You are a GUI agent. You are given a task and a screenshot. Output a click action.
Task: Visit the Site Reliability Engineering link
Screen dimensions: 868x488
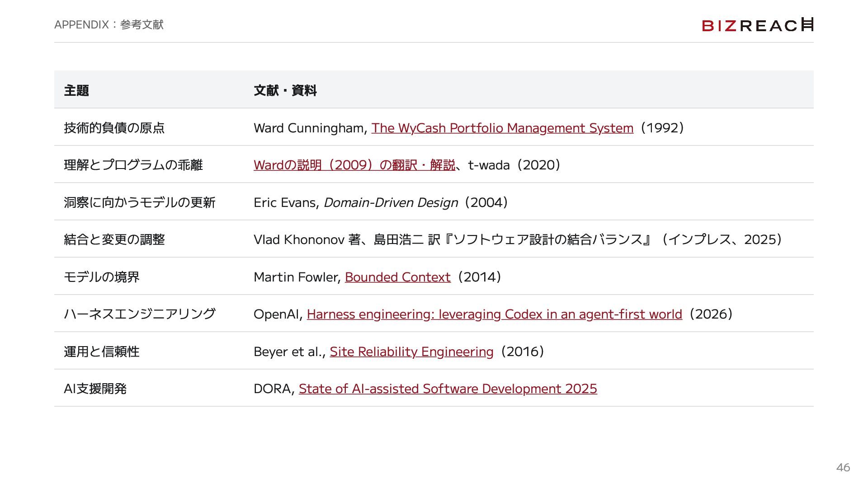(411, 352)
